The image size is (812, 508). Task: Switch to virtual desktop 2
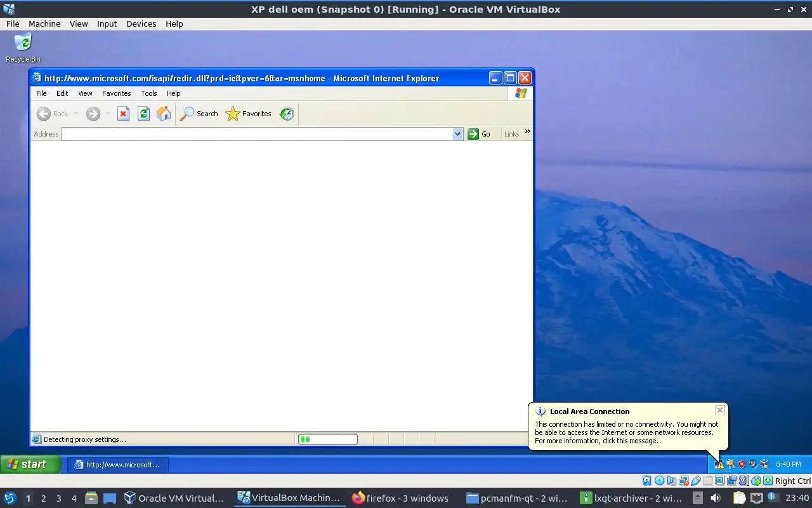pyautogui.click(x=43, y=498)
